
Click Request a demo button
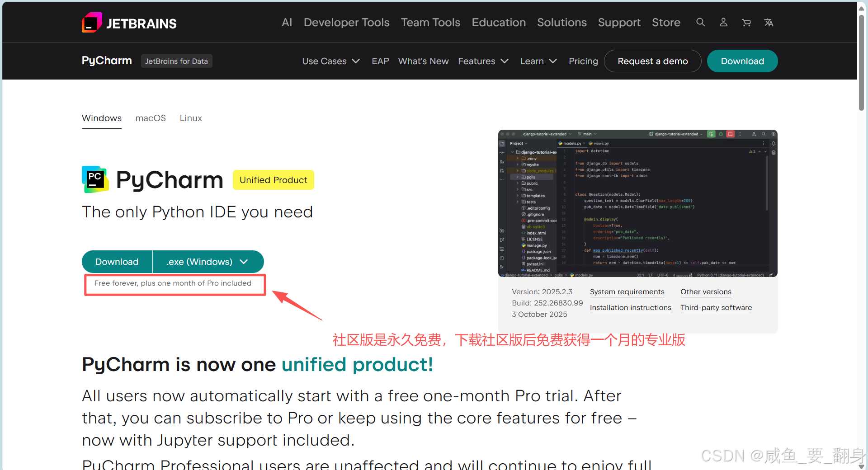(652, 61)
